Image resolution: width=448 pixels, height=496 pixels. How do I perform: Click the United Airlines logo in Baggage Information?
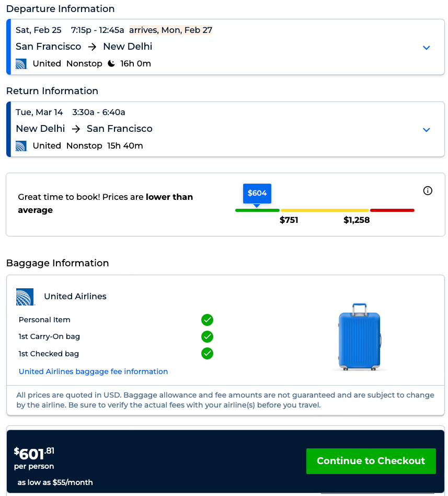pos(26,297)
